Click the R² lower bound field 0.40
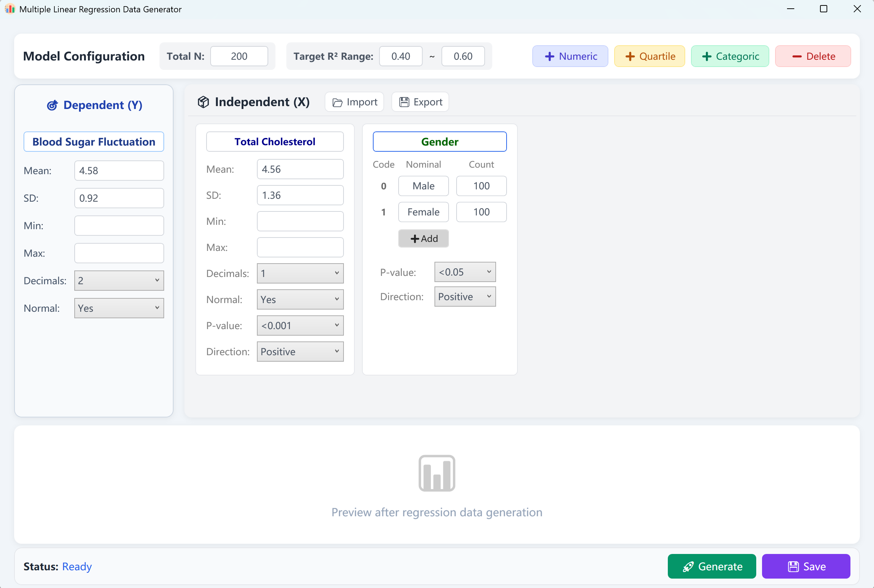This screenshot has width=874, height=588. point(400,56)
